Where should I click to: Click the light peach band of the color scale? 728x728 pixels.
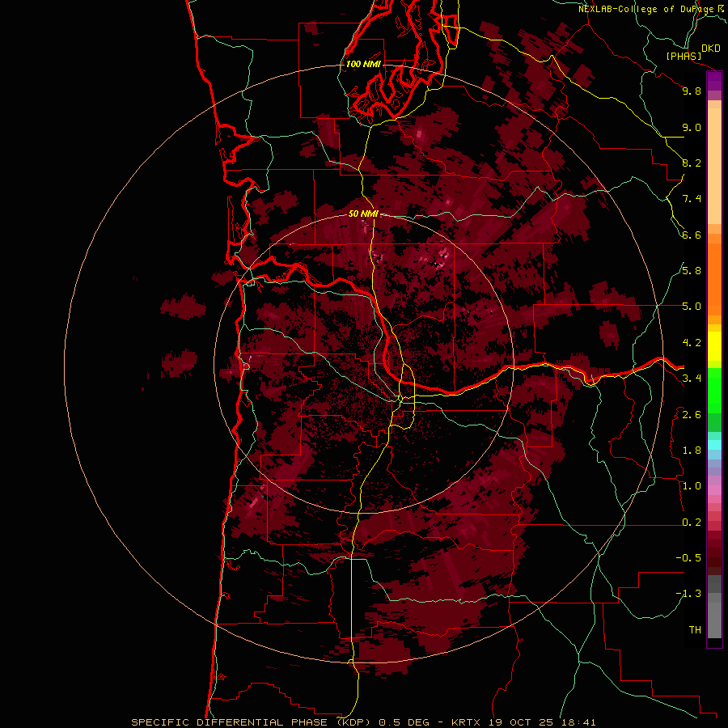tap(714, 166)
